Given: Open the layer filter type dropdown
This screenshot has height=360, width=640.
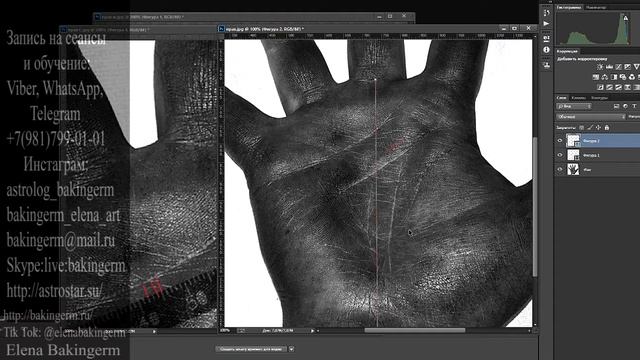Looking at the screenshot, I should coord(574,106).
